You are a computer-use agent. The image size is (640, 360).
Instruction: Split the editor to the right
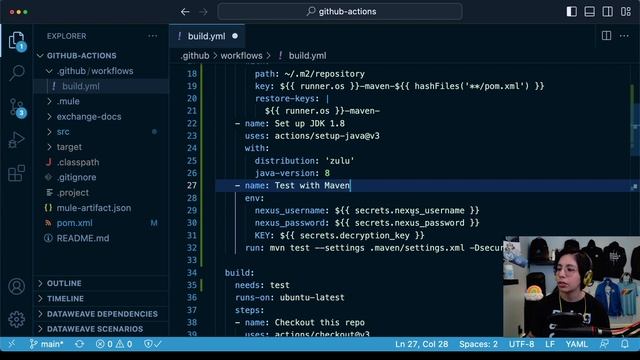click(606, 36)
